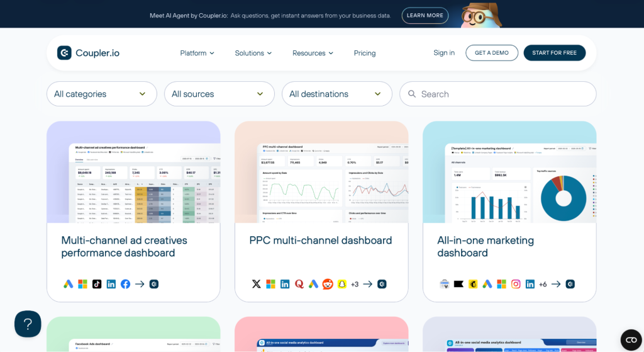Click the Instagram icon in marketing dashboard card

tap(516, 284)
